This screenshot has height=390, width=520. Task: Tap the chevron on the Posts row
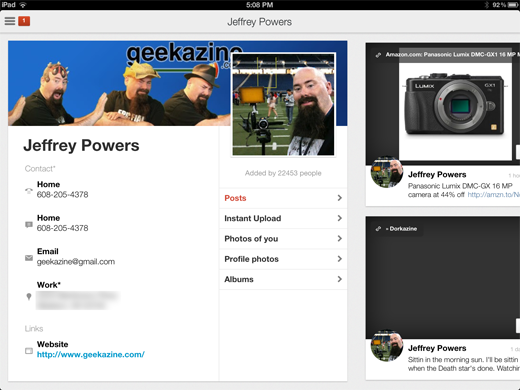(339, 198)
